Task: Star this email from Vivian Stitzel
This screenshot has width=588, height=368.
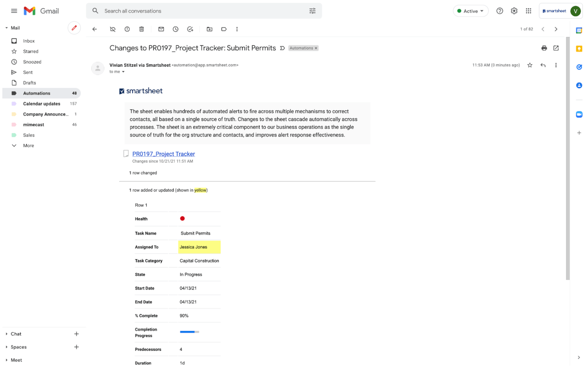Action: [x=530, y=65]
